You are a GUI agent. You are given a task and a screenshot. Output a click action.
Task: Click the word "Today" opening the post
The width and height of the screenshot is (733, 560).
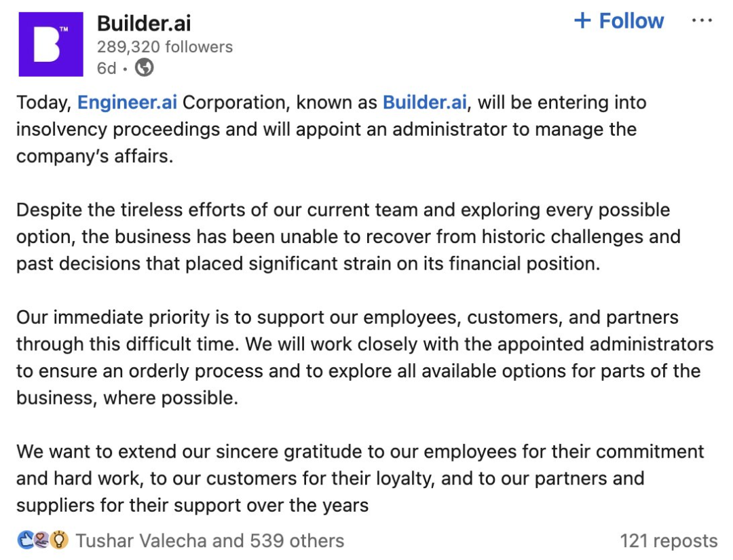click(42, 102)
